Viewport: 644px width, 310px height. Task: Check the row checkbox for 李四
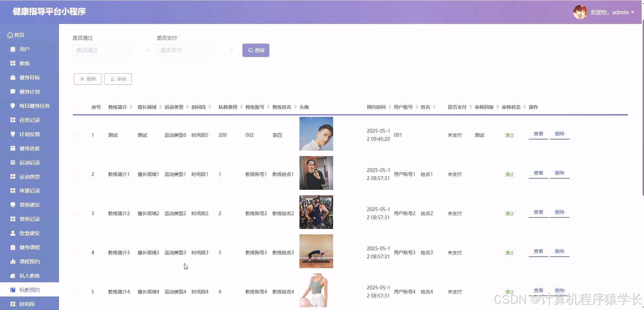pyautogui.click(x=77, y=135)
